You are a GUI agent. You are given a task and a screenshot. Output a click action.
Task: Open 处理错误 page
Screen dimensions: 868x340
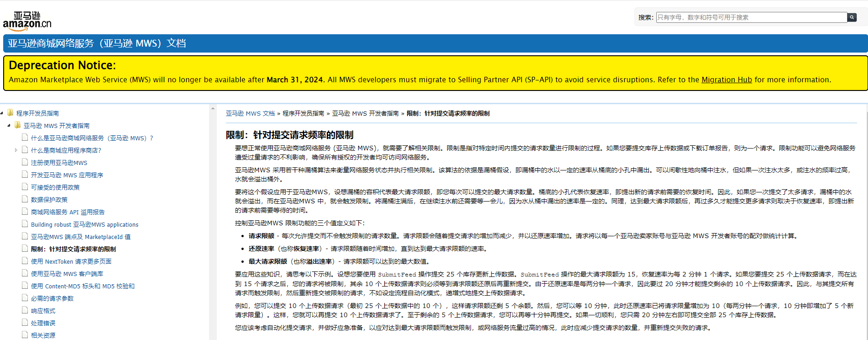click(x=43, y=323)
